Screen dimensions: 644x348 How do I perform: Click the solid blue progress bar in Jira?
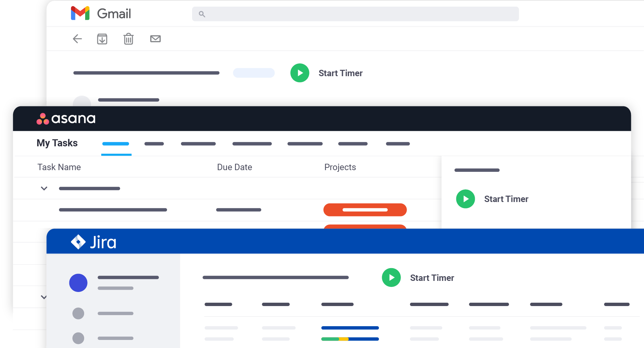(x=350, y=328)
